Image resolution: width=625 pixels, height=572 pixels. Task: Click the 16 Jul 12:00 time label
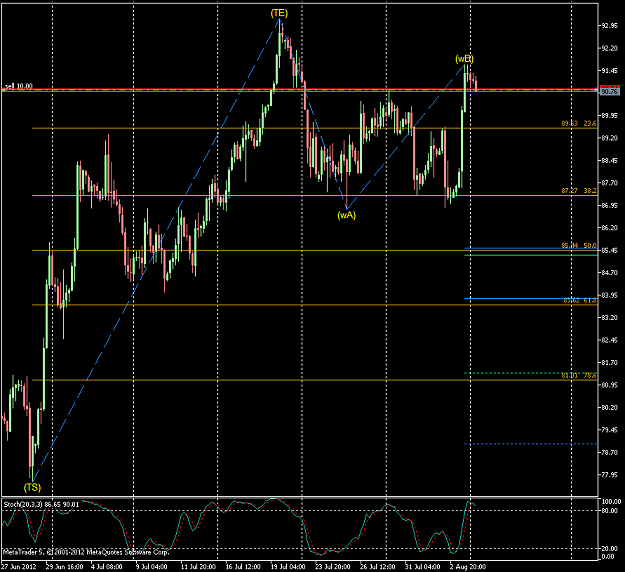tap(243, 566)
